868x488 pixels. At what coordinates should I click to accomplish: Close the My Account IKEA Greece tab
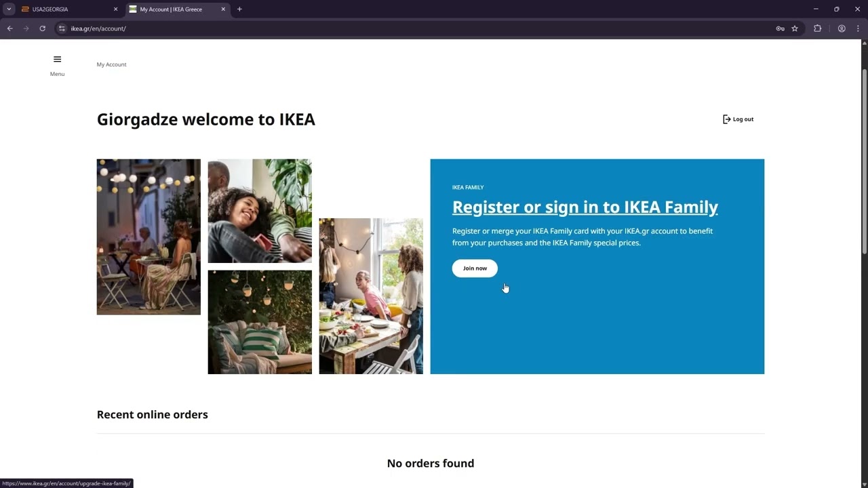pos(223,9)
